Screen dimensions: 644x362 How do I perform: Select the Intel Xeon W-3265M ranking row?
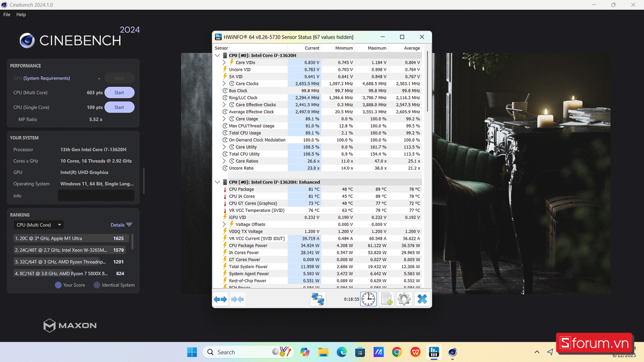click(x=71, y=250)
